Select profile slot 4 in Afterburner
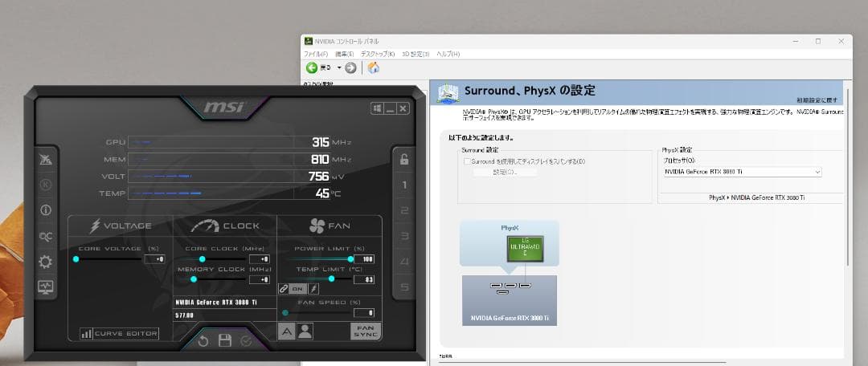This screenshot has height=366, width=868. (x=404, y=262)
